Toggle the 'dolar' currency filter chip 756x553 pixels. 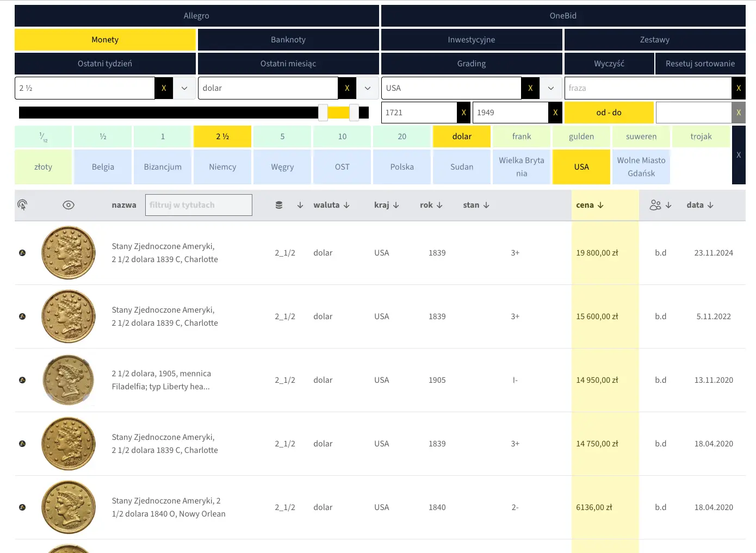[462, 136]
